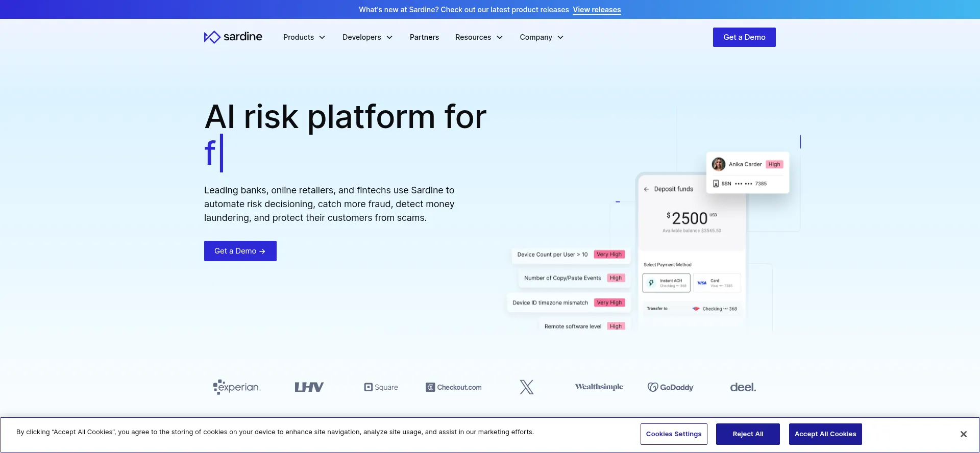
Task: Click the Experian logo
Action: click(237, 387)
